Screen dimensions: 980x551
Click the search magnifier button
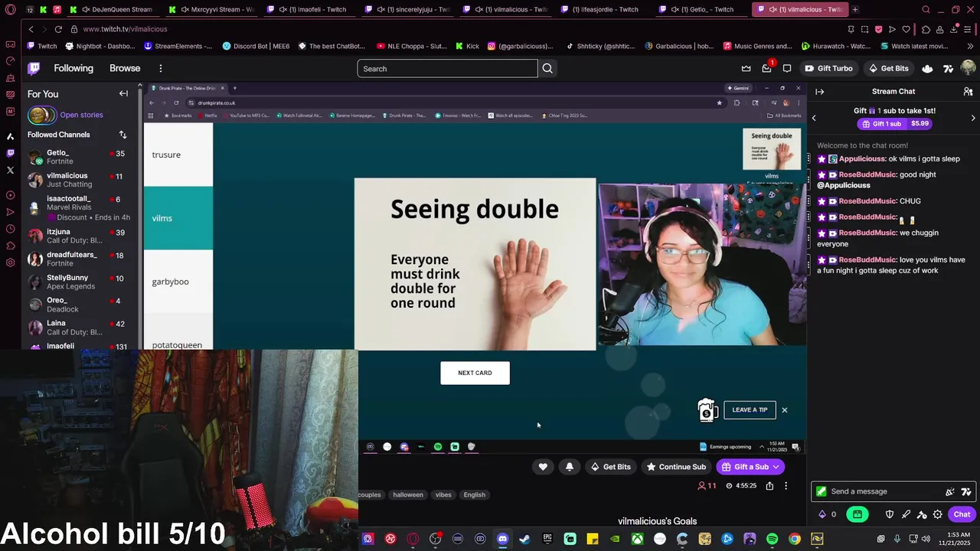click(547, 68)
